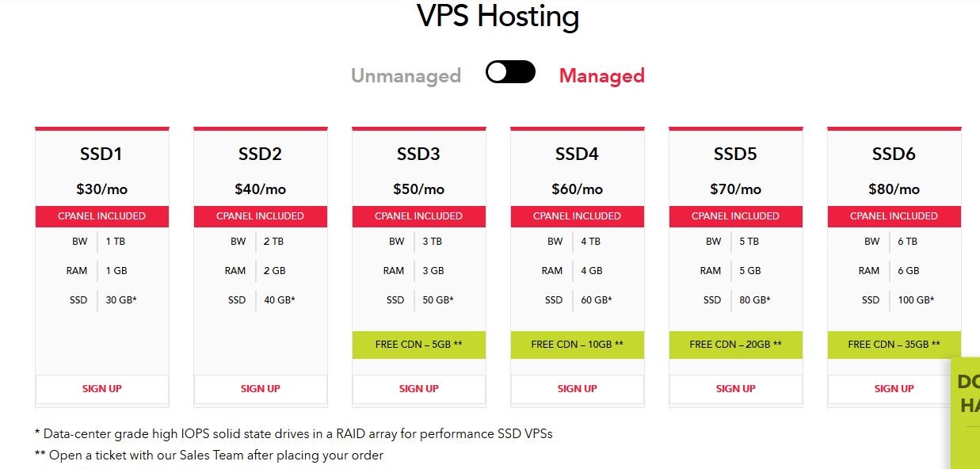Click the CPANEL INCLUDED badge on SSD5
980x469 pixels.
736,216
